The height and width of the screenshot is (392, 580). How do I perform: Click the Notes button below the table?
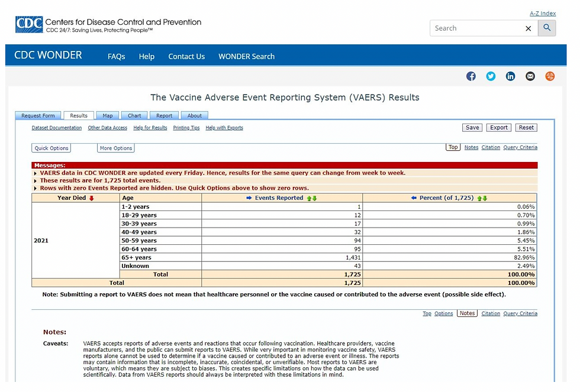467,313
